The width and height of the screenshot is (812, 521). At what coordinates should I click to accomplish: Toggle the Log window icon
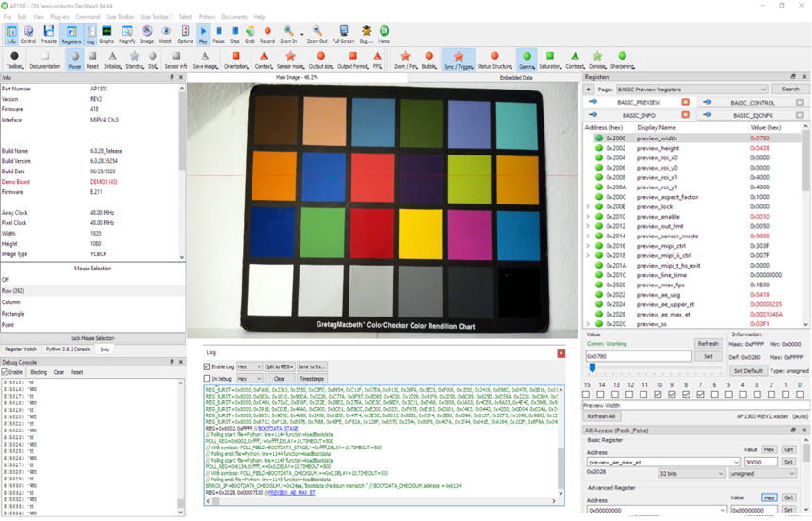pos(90,34)
